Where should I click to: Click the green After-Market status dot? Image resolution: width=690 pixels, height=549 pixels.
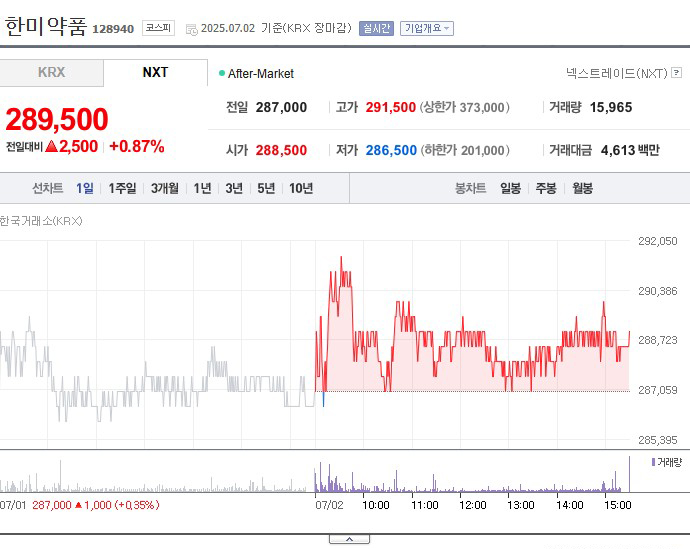pyautogui.click(x=222, y=73)
